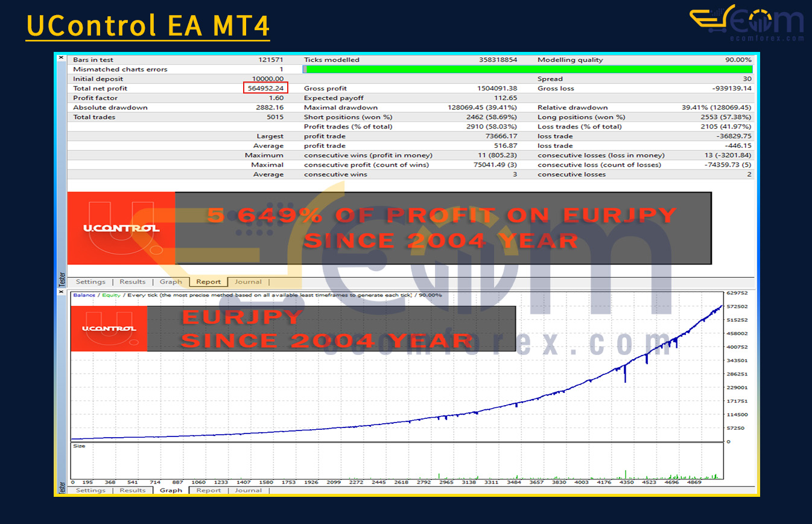Select the value '39.41% (128069.45)'
The image size is (812, 524).
coord(717,107)
